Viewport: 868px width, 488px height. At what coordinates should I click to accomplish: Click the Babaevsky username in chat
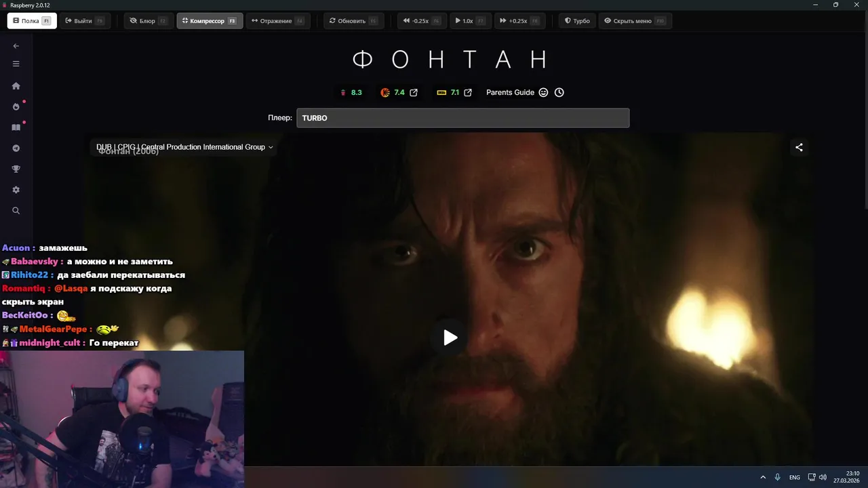(34, 261)
